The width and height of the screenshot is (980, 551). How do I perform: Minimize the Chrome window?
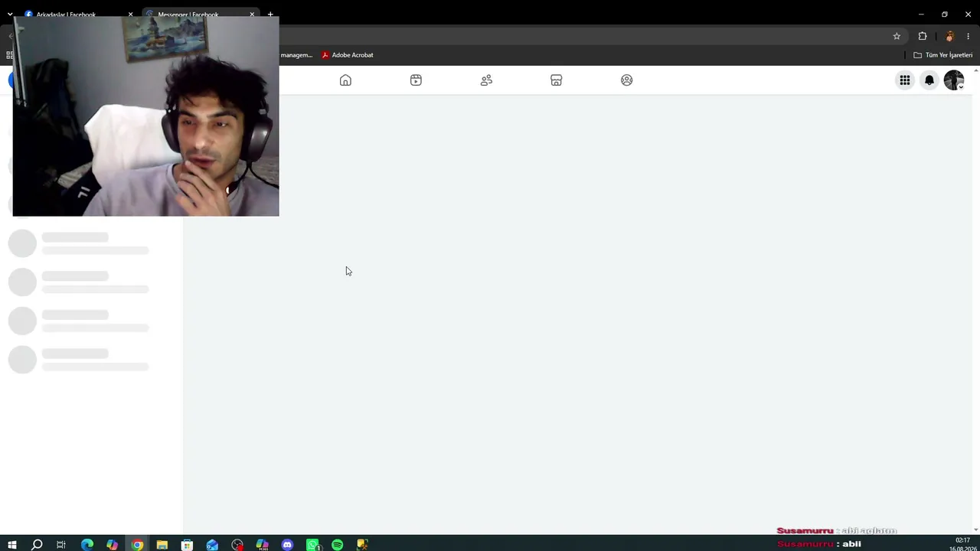pyautogui.click(x=921, y=14)
